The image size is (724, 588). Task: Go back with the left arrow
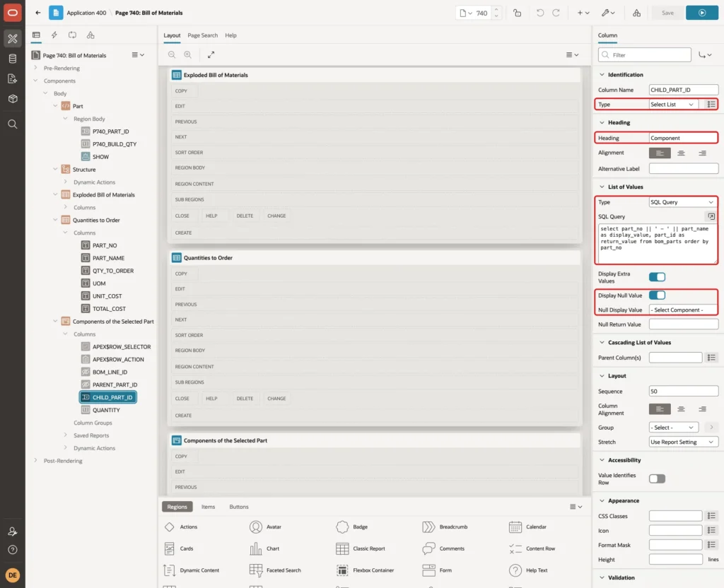pyautogui.click(x=38, y=13)
